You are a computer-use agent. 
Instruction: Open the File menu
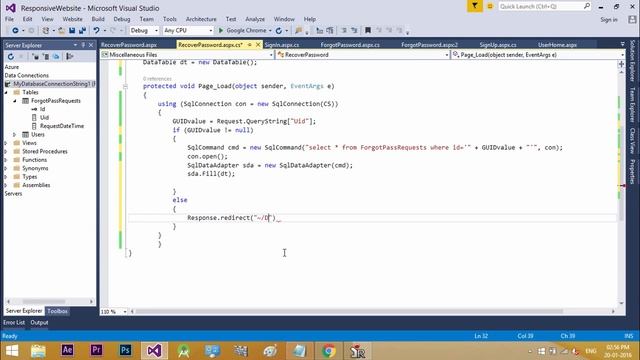(x=9, y=19)
